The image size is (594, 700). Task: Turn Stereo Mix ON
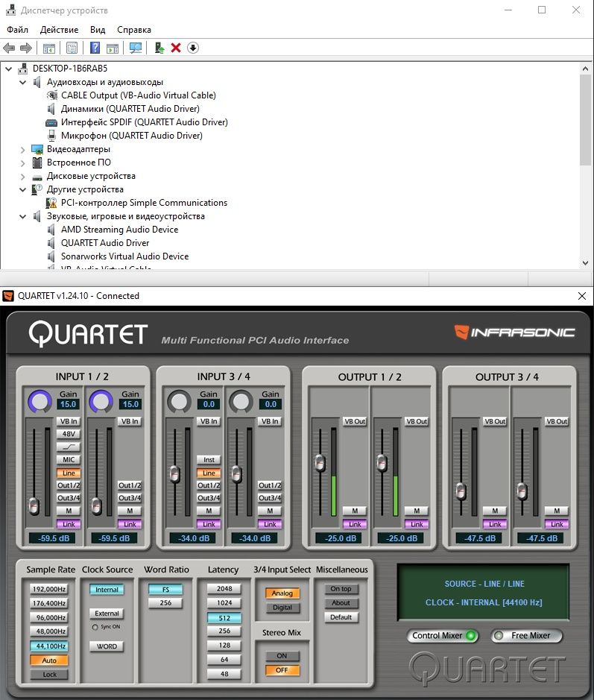tap(282, 656)
